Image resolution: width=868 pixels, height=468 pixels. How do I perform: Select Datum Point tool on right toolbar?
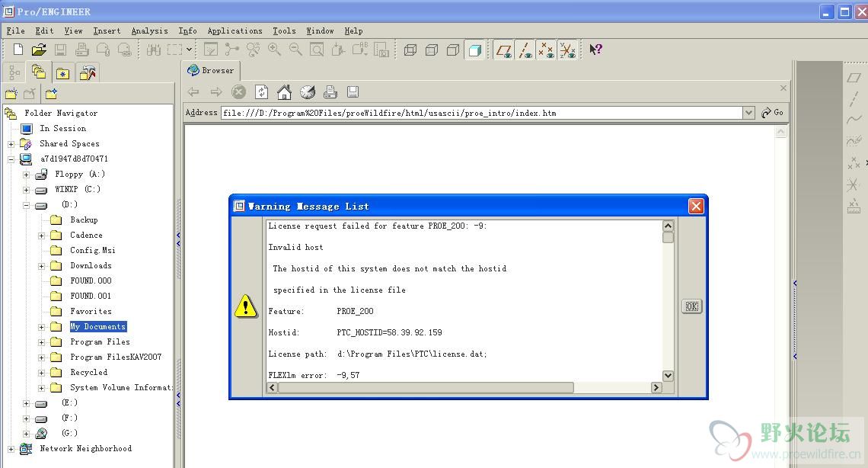(x=854, y=163)
